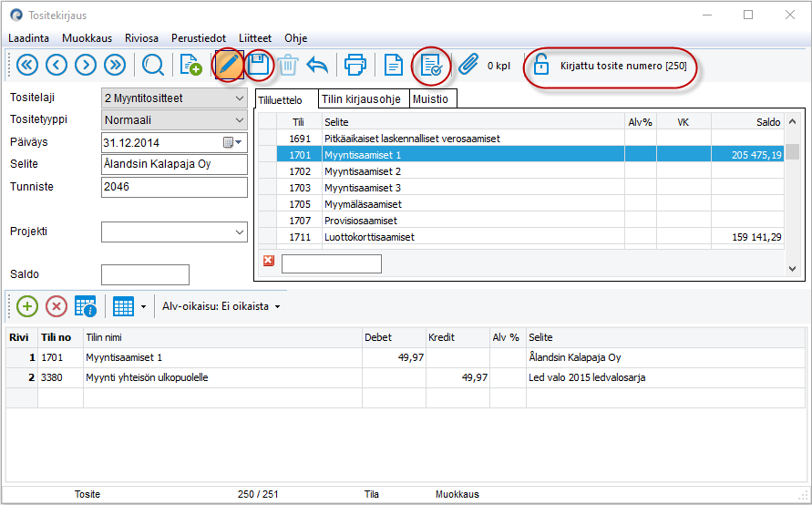This screenshot has width=812, height=505.
Task: Open the Ohje menu
Action: coord(295,38)
